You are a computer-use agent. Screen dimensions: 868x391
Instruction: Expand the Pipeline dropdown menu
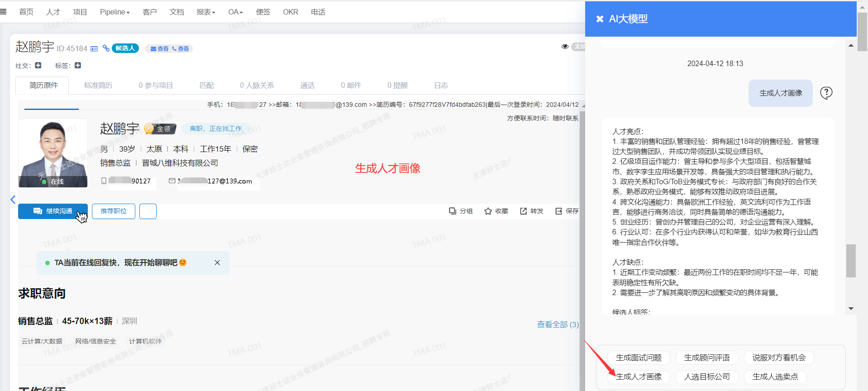[114, 12]
